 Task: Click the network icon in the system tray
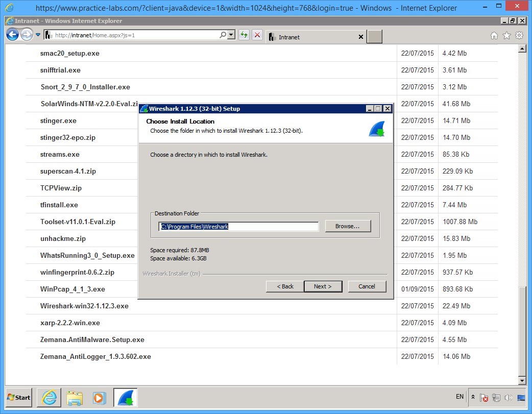(496, 397)
